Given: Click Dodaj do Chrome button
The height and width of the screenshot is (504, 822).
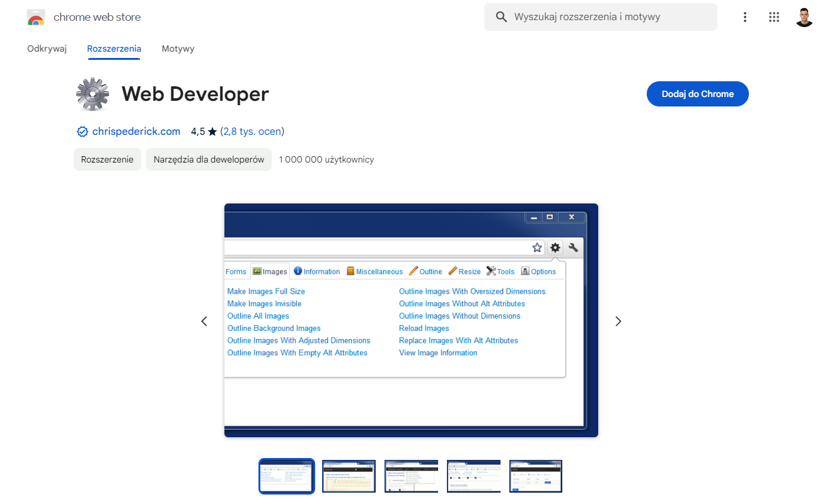Looking at the screenshot, I should (698, 94).
